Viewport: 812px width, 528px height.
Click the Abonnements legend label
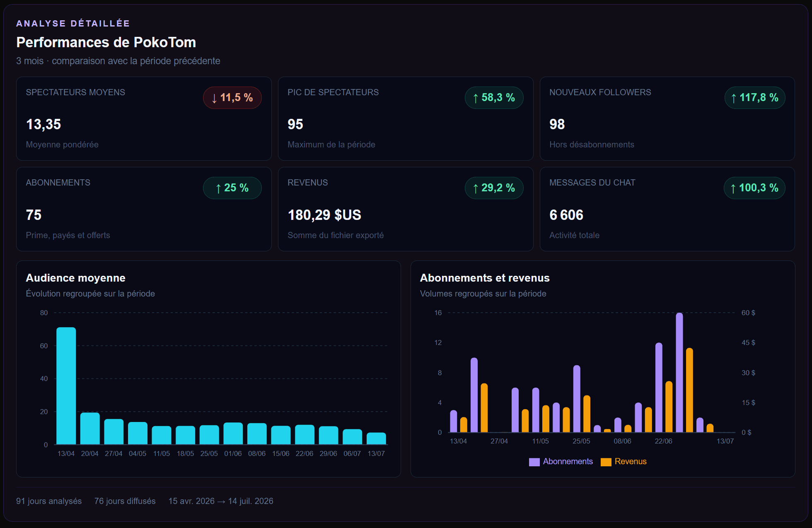568,461
